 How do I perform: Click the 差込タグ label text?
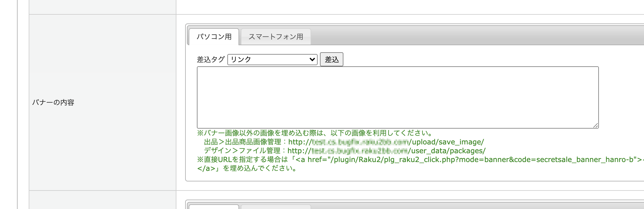click(x=211, y=60)
